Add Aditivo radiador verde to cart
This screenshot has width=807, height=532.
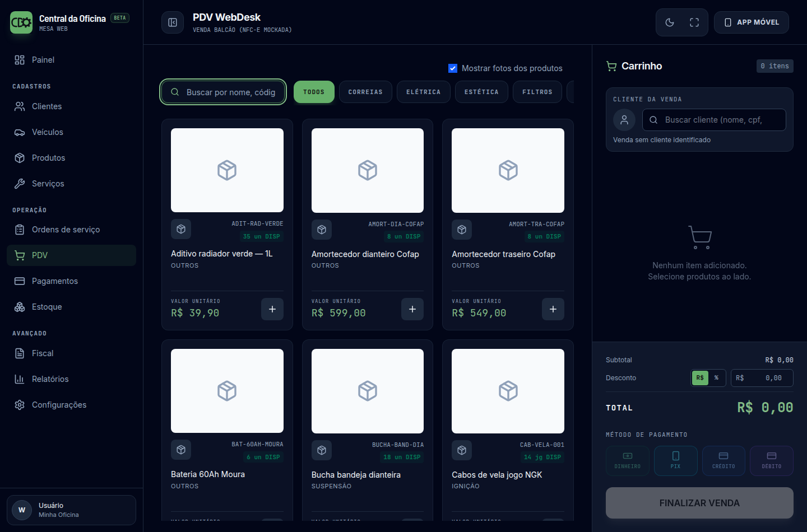click(x=272, y=309)
